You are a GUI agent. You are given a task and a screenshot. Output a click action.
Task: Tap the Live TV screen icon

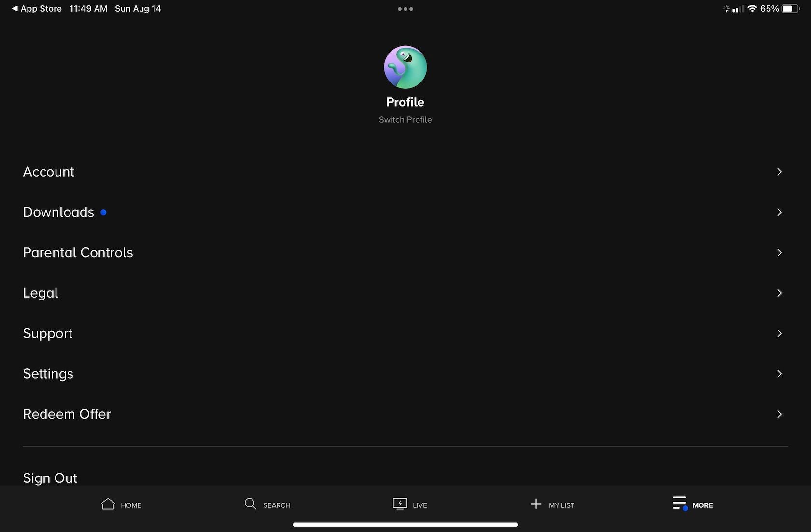point(400,504)
